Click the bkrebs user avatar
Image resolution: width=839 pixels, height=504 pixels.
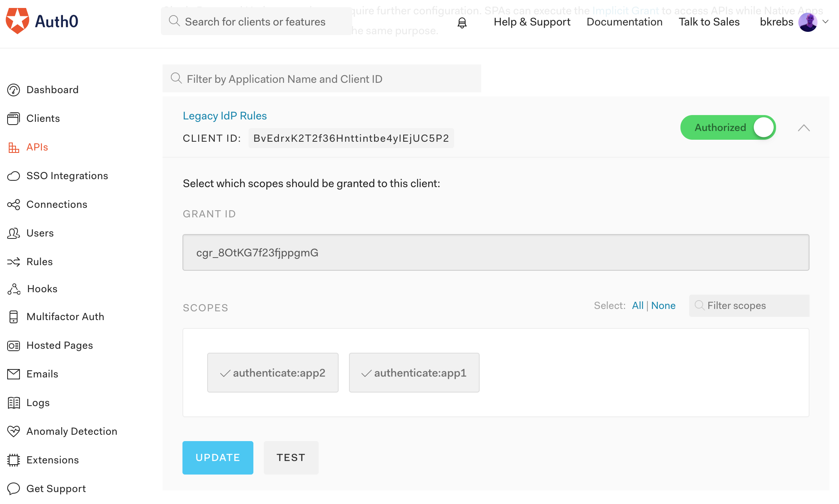click(808, 22)
